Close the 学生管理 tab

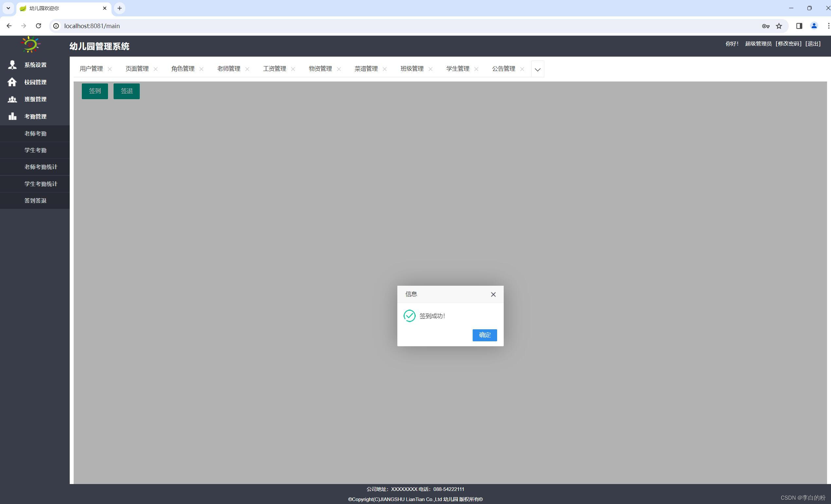pyautogui.click(x=476, y=69)
